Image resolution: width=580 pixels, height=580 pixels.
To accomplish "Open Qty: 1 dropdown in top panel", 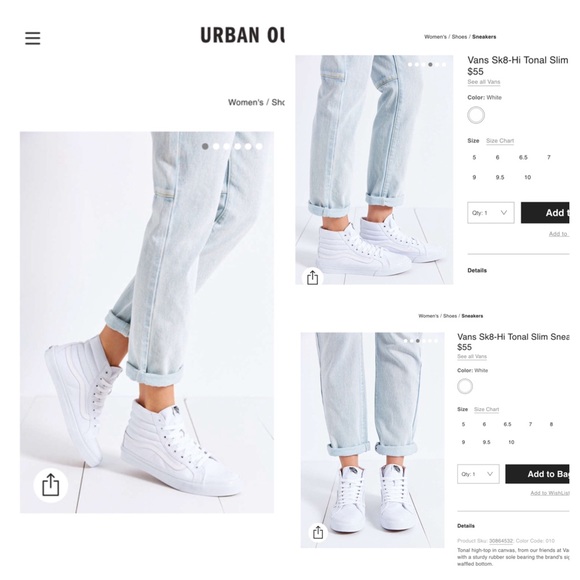I will tap(490, 213).
